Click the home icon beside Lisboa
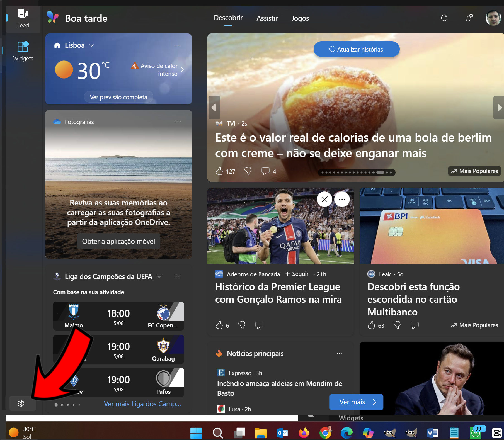This screenshot has width=504, height=440. [x=57, y=45]
